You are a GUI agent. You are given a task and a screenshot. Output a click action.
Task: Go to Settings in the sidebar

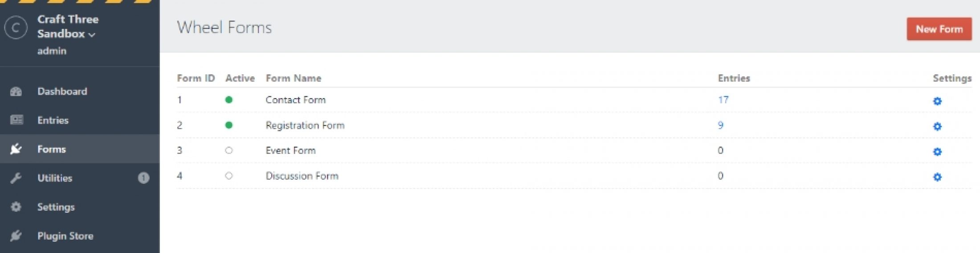56,207
